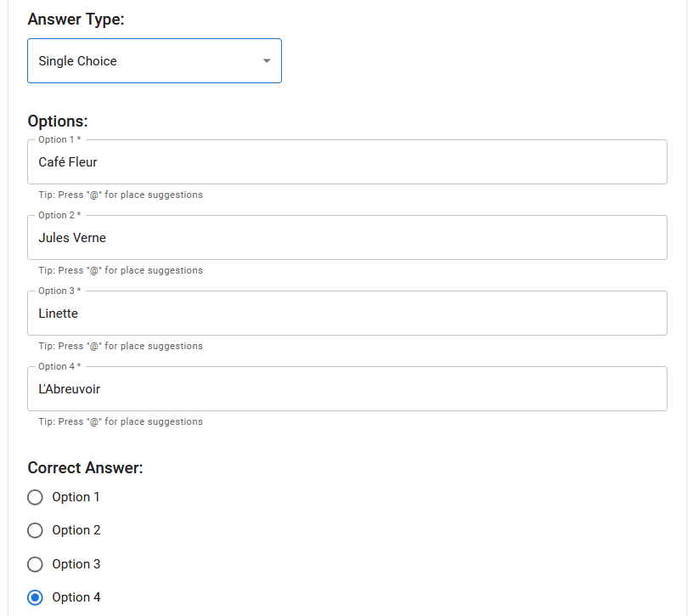Click the "Options:" section heading
The image size is (693, 616).
(58, 122)
